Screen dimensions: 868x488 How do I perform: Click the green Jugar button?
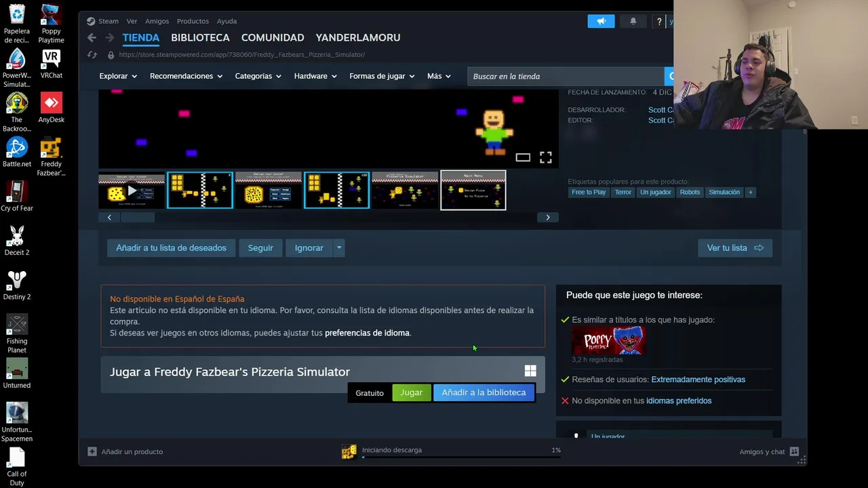411,392
